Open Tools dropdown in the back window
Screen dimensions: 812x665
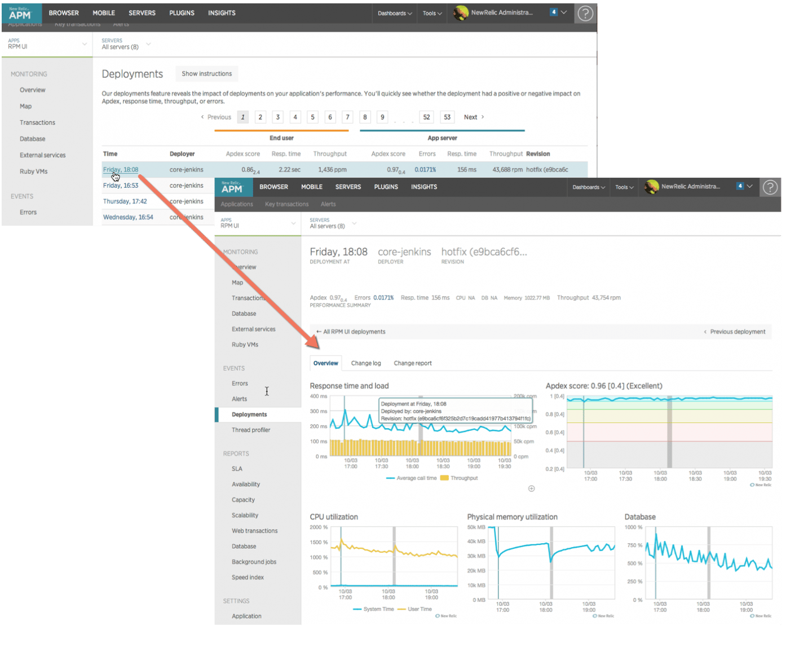point(432,13)
